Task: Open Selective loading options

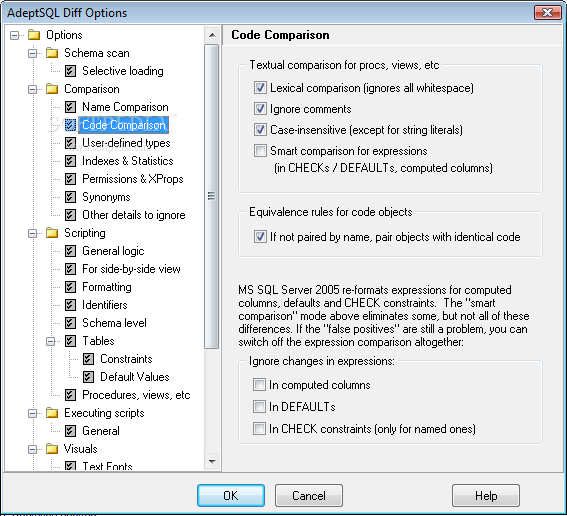Action: 123,71
